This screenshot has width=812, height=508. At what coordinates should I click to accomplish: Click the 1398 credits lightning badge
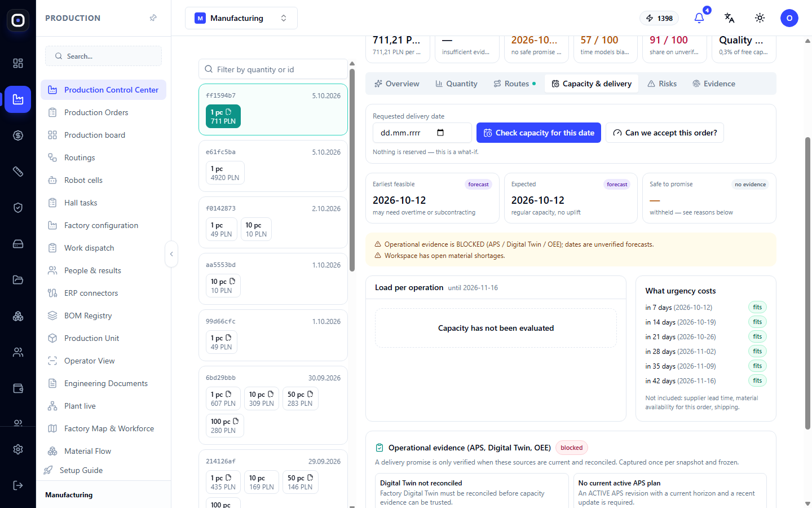point(659,18)
